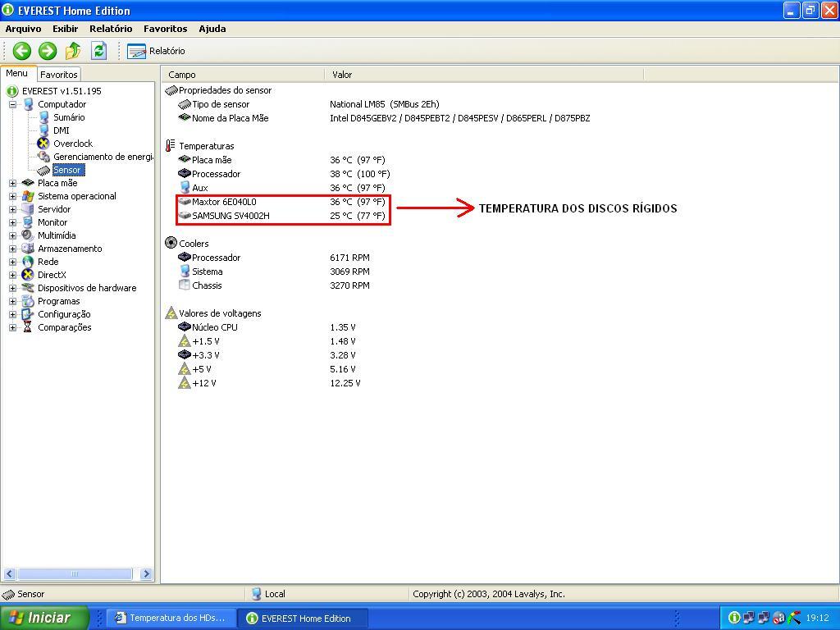840x630 pixels.
Task: Click the Multimídia speaker icon
Action: click(28, 235)
